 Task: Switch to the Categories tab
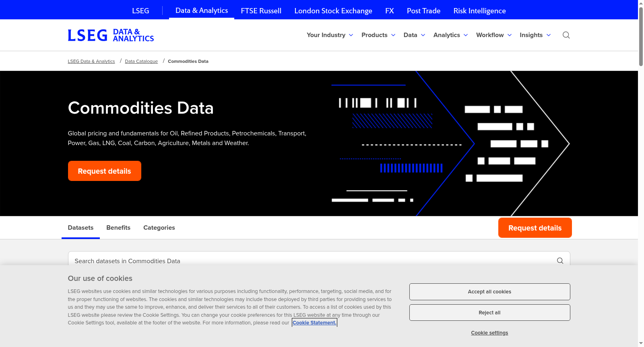pyautogui.click(x=159, y=228)
